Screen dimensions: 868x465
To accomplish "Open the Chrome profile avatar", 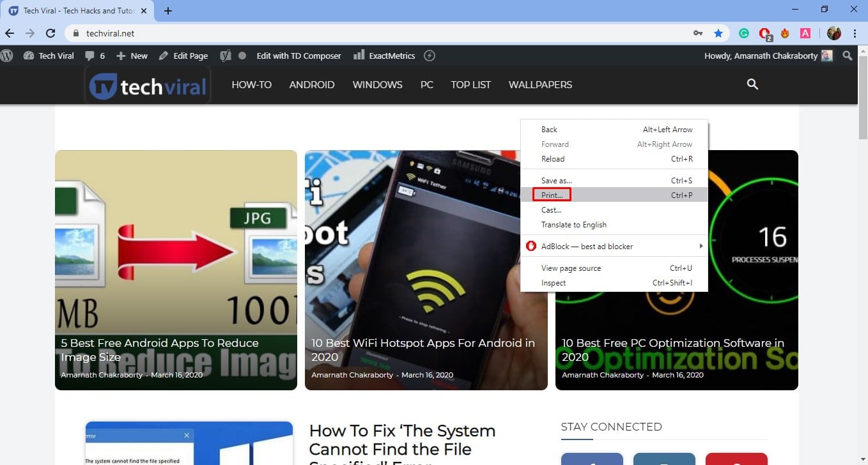I will [833, 33].
